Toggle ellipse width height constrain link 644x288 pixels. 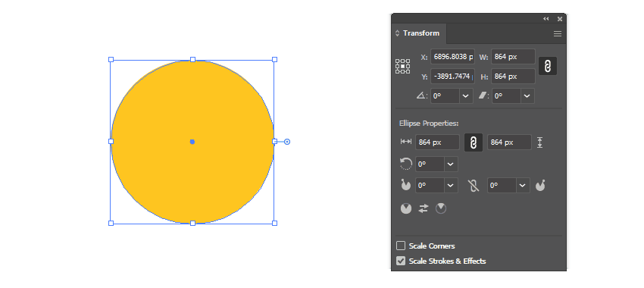click(x=473, y=142)
